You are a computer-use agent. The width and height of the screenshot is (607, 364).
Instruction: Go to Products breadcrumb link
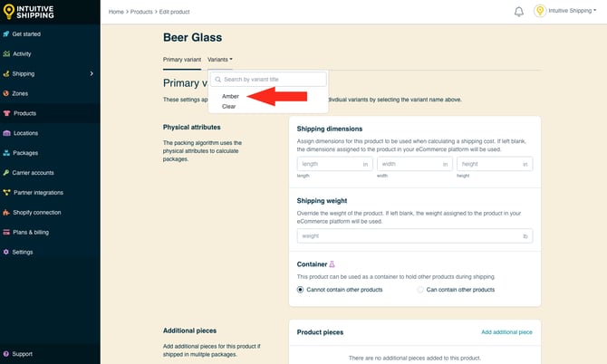click(141, 12)
